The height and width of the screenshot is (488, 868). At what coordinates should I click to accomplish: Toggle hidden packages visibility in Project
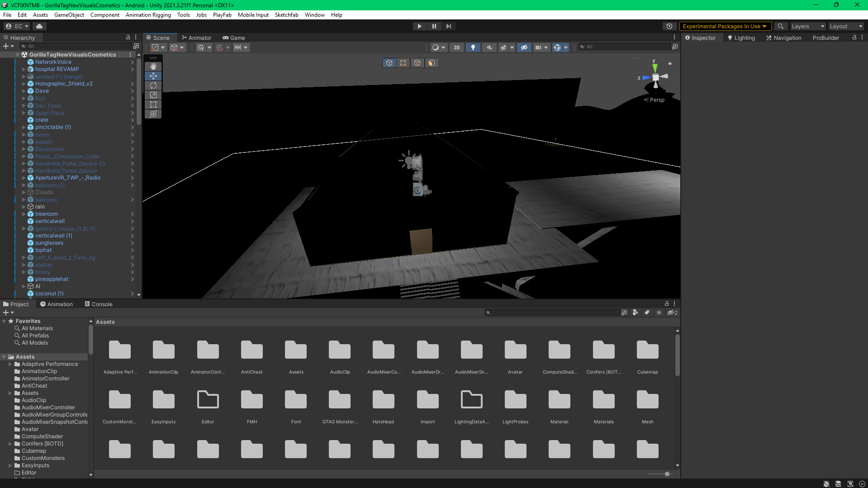coord(672,313)
